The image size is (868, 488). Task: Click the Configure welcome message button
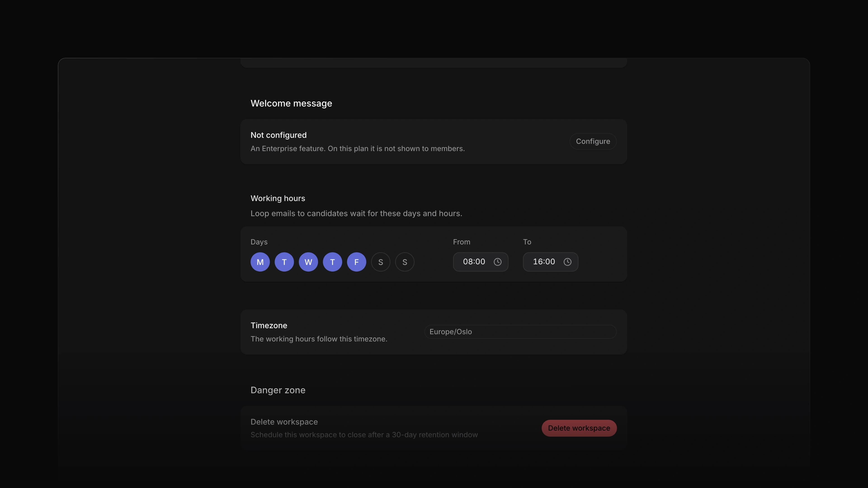(593, 141)
